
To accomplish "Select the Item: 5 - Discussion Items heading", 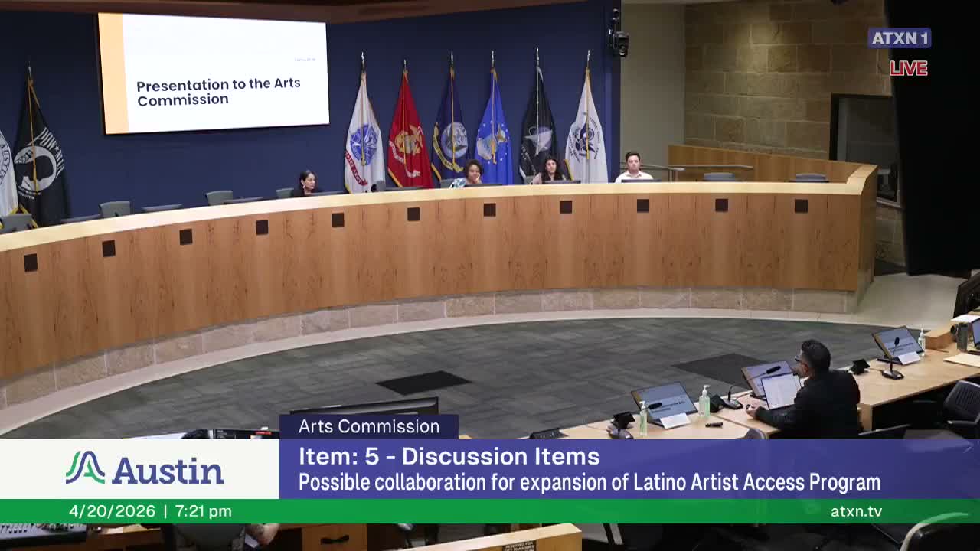I will 449,456.
